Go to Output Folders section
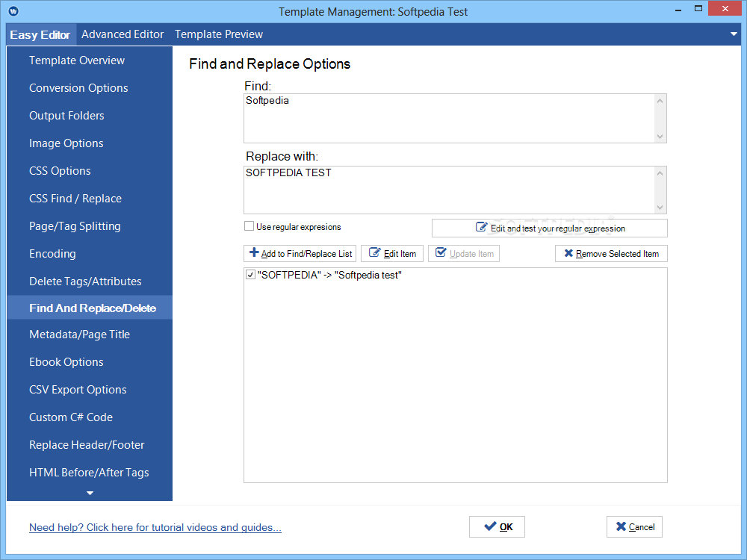Screen dimensions: 747x560 [90, 116]
